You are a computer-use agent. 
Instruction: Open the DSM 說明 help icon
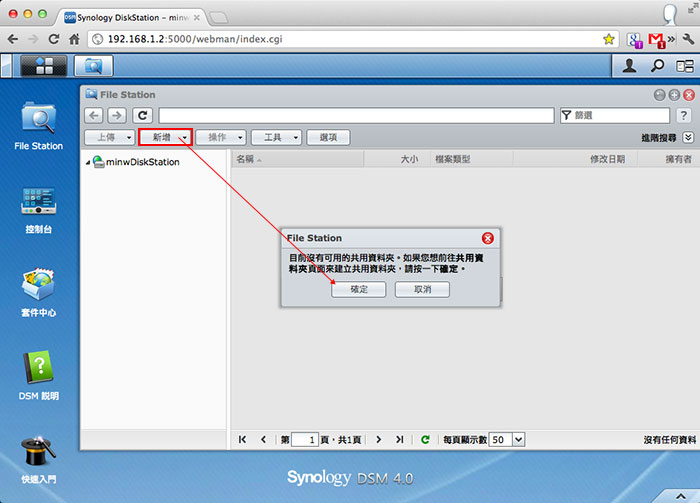pos(38,376)
